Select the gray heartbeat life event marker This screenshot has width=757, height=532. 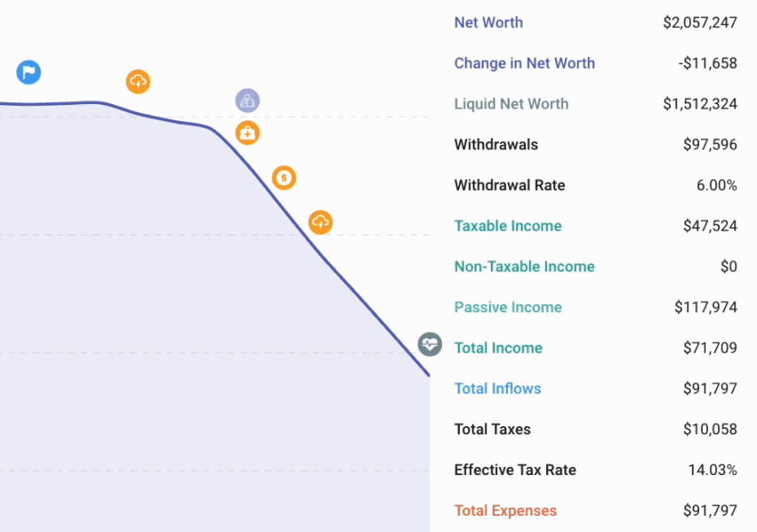click(x=429, y=345)
